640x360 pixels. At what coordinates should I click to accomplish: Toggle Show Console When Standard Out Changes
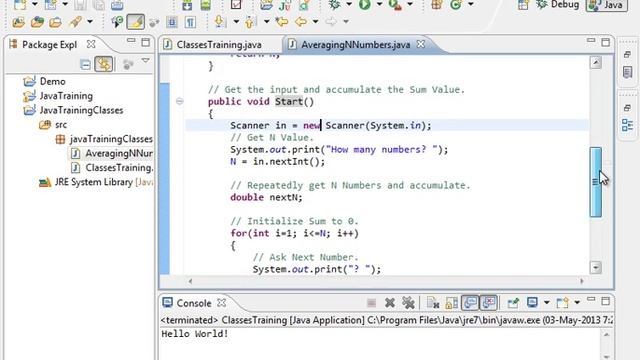pyautogui.click(x=470, y=302)
